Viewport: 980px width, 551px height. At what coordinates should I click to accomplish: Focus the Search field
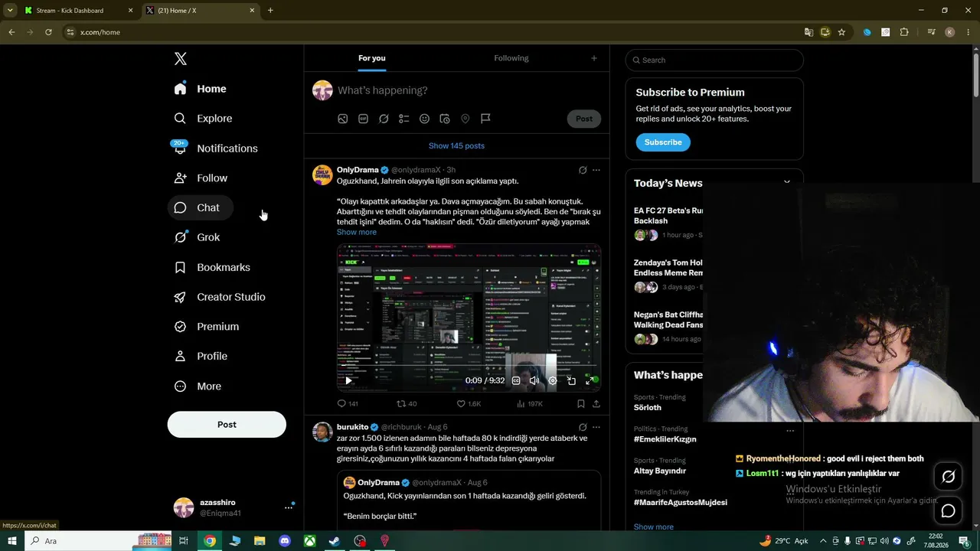[x=714, y=60]
